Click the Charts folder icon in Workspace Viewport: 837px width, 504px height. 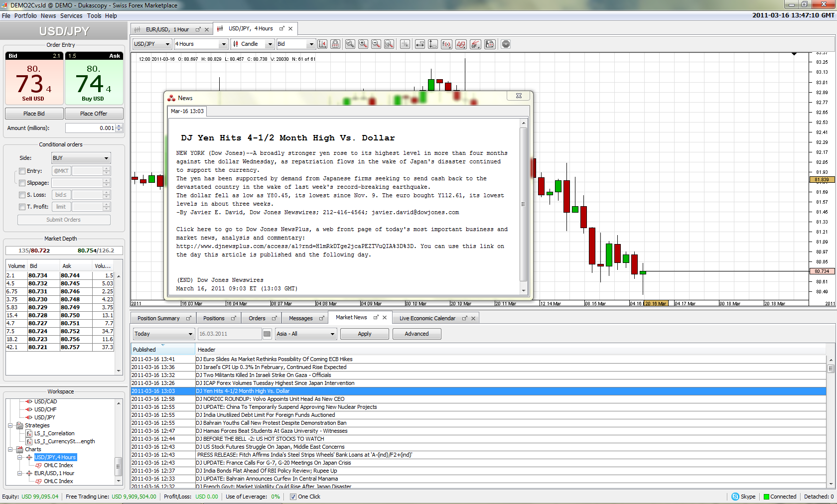[x=20, y=449]
